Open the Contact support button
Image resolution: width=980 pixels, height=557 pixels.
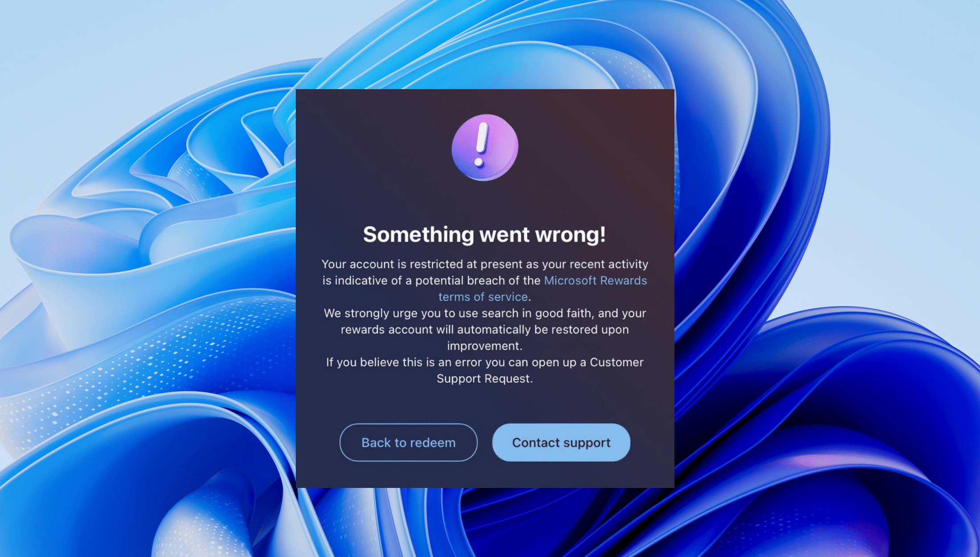pyautogui.click(x=561, y=442)
